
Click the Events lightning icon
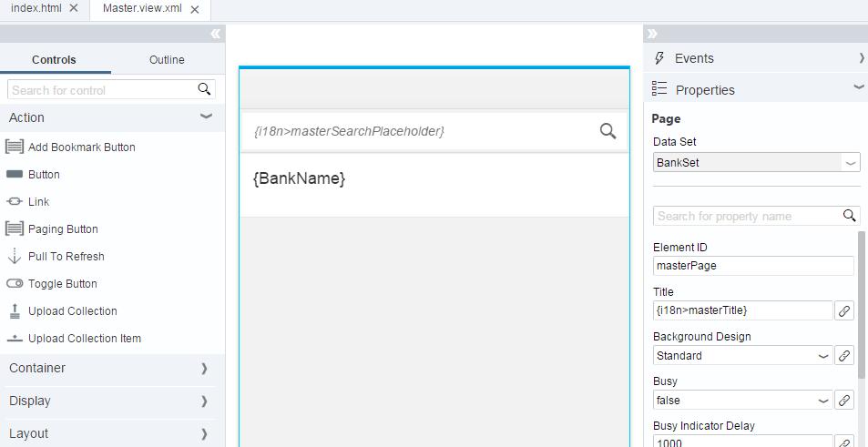(659, 58)
